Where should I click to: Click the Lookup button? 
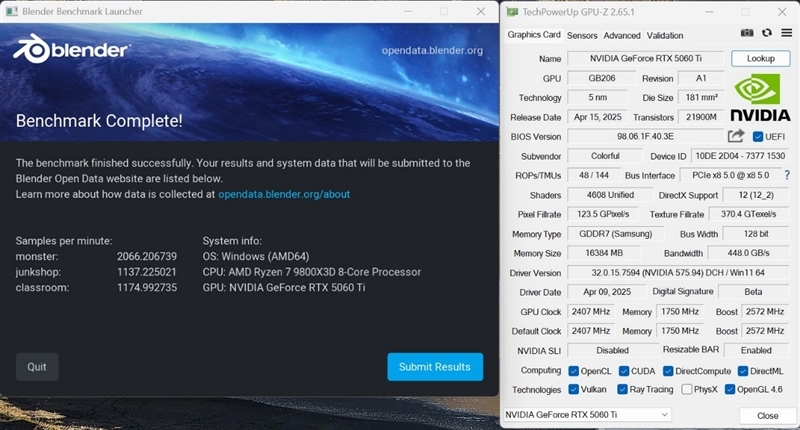pyautogui.click(x=760, y=58)
